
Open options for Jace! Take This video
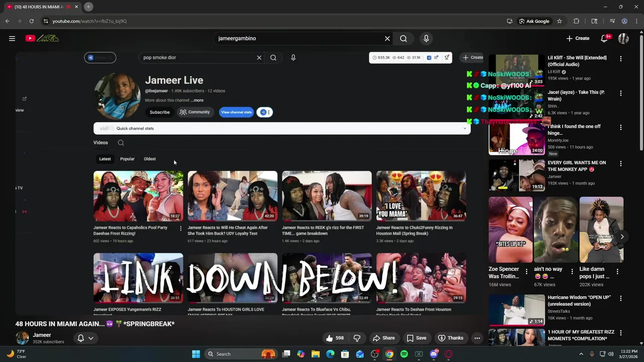click(621, 94)
